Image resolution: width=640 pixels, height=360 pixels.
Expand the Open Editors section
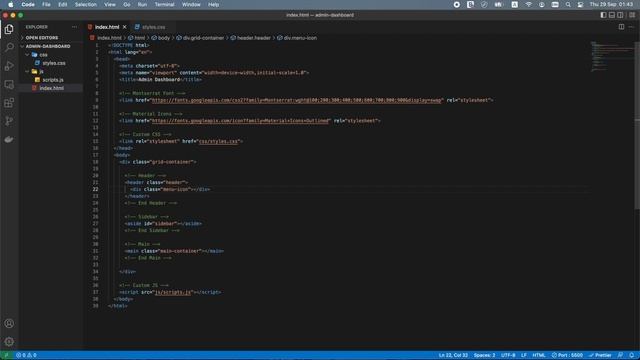click(42, 38)
